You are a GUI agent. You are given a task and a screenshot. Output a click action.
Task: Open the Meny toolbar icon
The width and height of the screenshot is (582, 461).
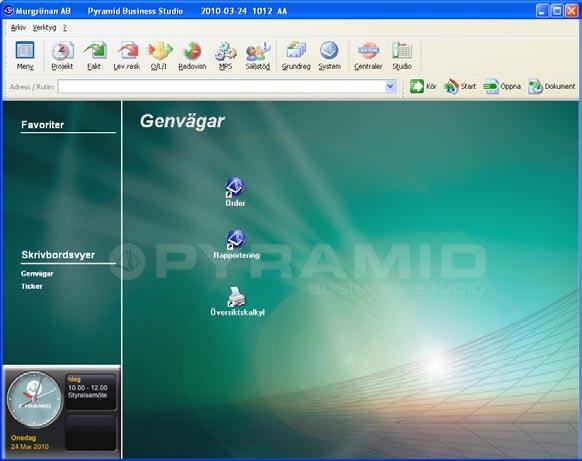click(25, 56)
